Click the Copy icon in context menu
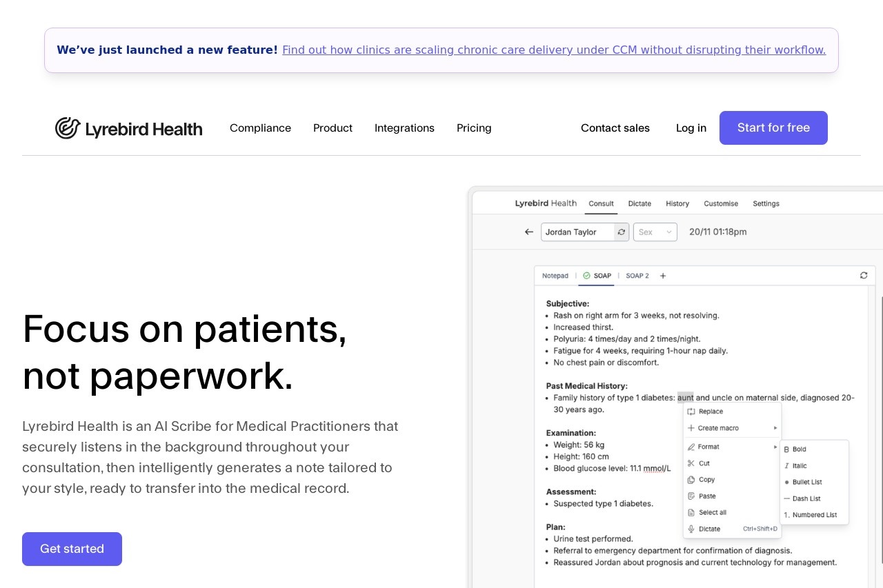The height and width of the screenshot is (588, 883). point(691,480)
